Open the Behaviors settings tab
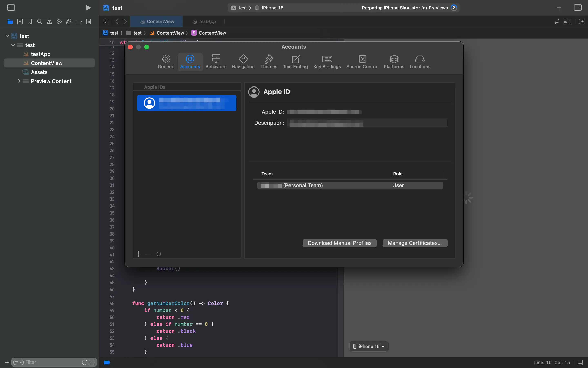Viewport: 588px width, 368px height. pyautogui.click(x=216, y=62)
